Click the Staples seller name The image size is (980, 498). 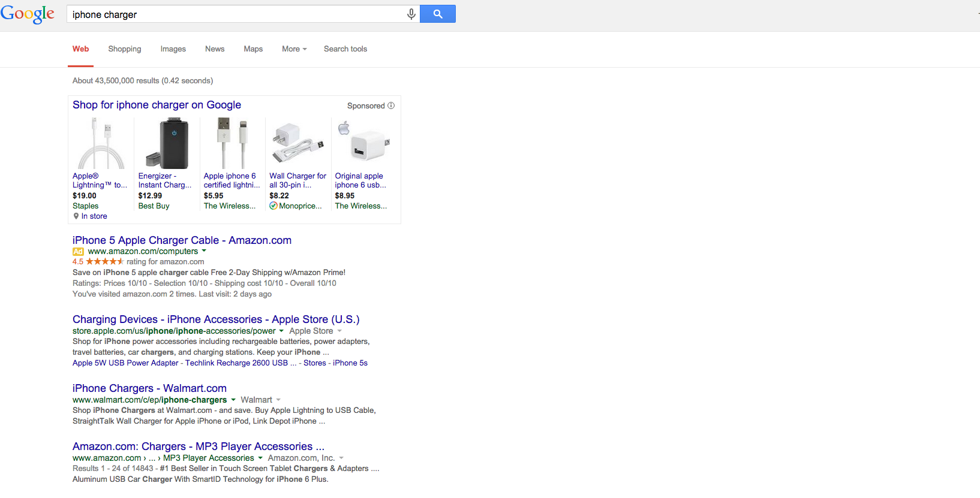85,206
